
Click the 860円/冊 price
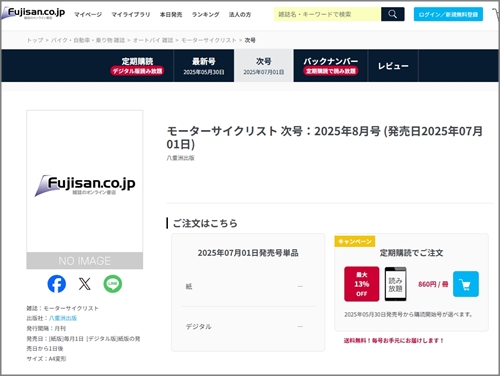click(433, 284)
